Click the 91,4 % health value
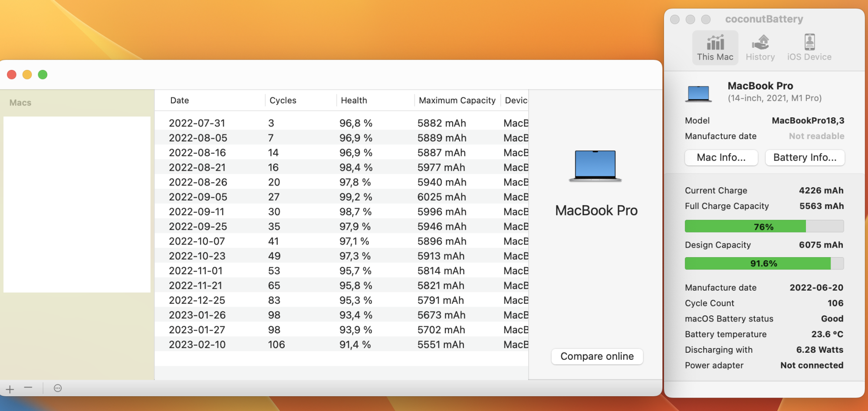868x411 pixels. point(355,345)
